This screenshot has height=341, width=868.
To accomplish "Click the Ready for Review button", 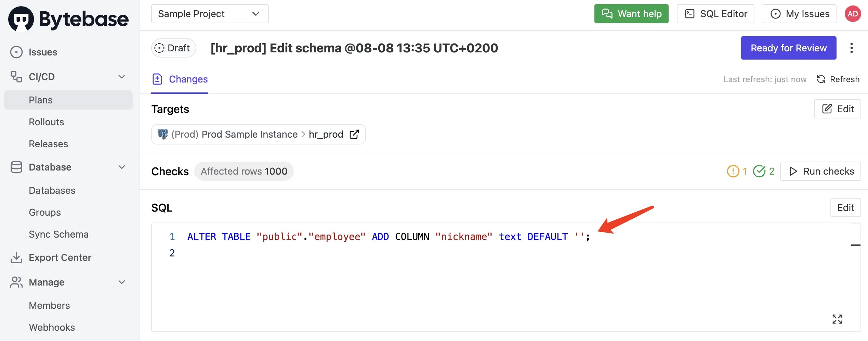I will pyautogui.click(x=788, y=48).
